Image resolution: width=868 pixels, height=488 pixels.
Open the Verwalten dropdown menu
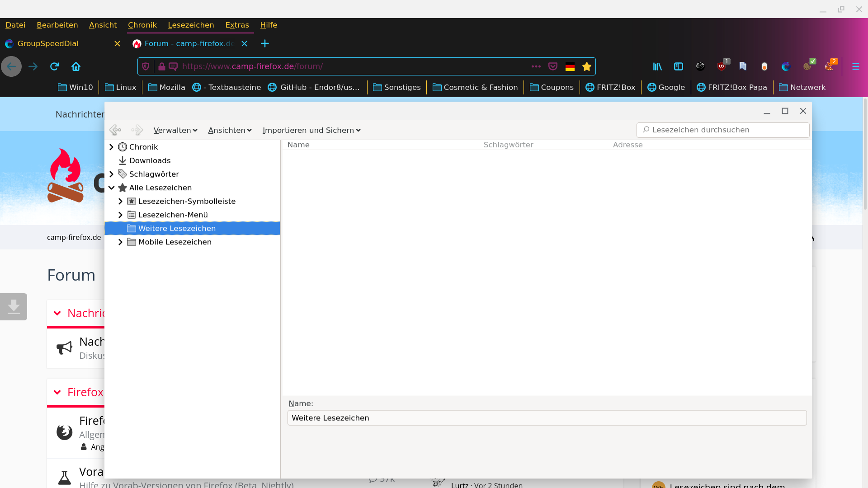(175, 130)
